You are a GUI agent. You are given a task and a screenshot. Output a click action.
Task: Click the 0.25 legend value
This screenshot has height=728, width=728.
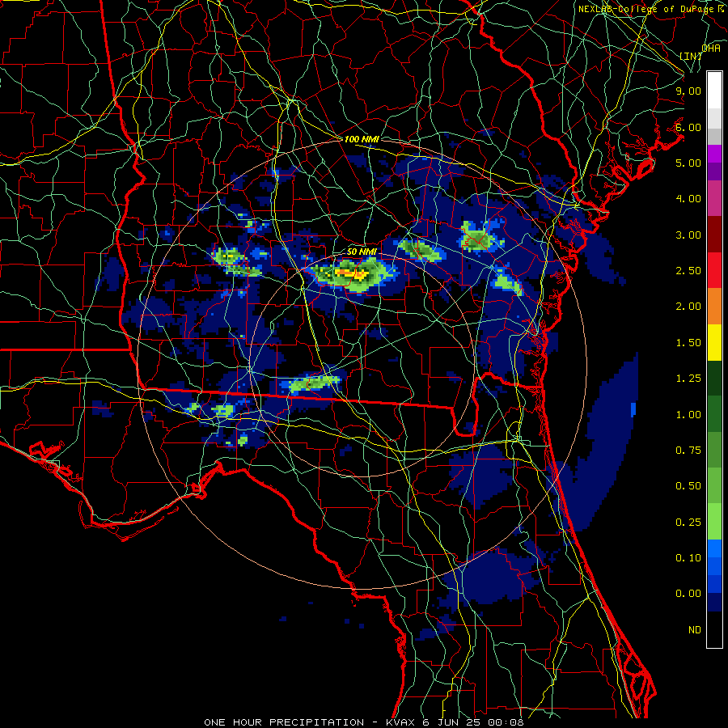tap(688, 523)
